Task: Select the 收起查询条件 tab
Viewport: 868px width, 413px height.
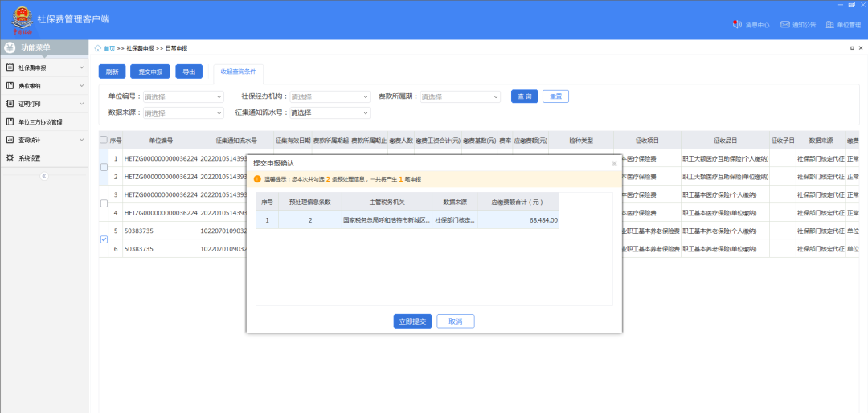Action: point(238,72)
